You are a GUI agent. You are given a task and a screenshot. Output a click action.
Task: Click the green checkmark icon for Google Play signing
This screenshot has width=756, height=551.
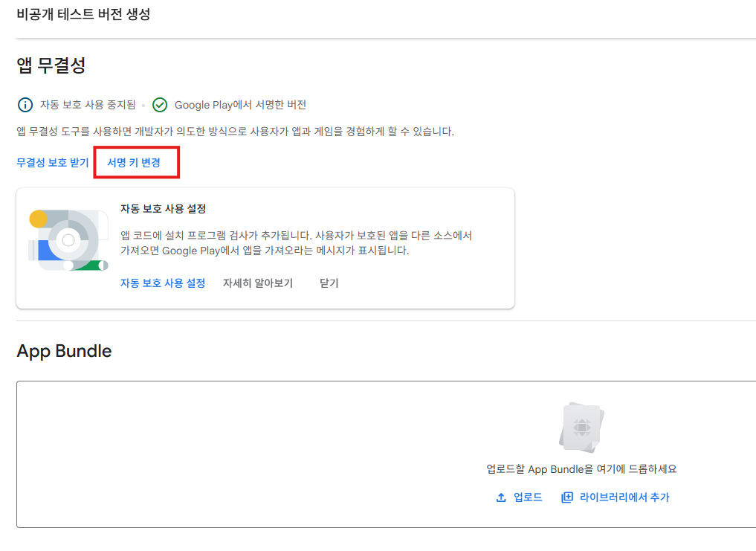coord(160,105)
